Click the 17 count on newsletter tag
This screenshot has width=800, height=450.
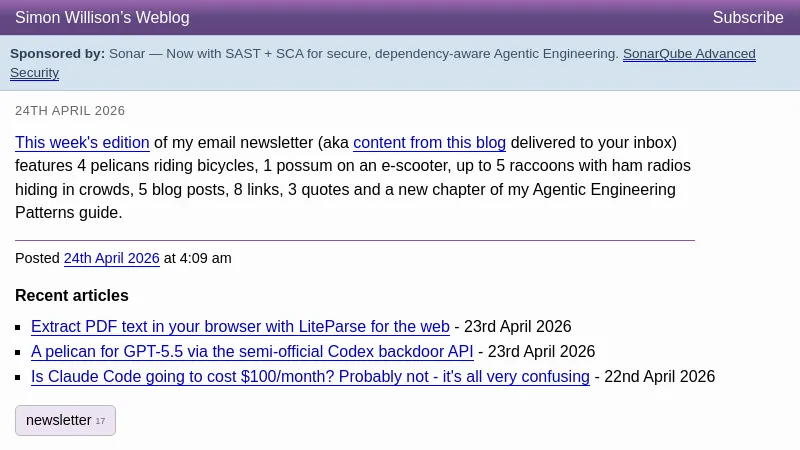(x=100, y=421)
